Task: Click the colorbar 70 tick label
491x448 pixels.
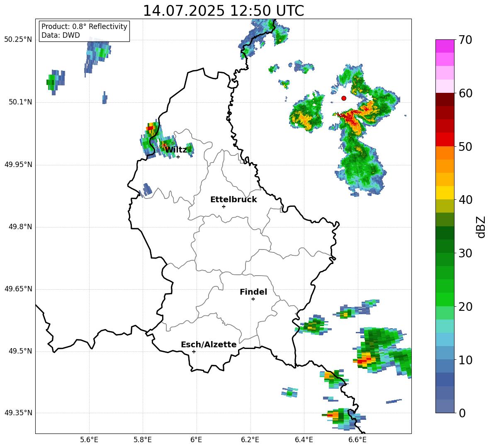Action: (x=465, y=40)
